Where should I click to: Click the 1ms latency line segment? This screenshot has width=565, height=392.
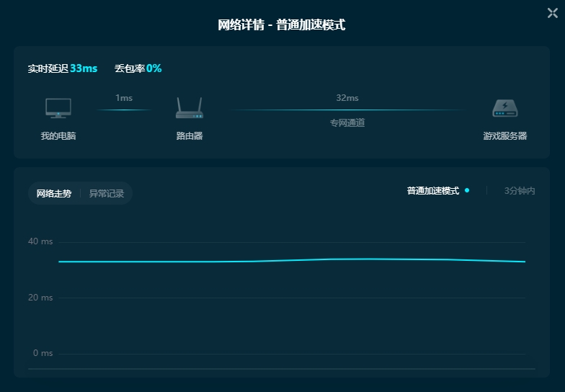coord(124,110)
